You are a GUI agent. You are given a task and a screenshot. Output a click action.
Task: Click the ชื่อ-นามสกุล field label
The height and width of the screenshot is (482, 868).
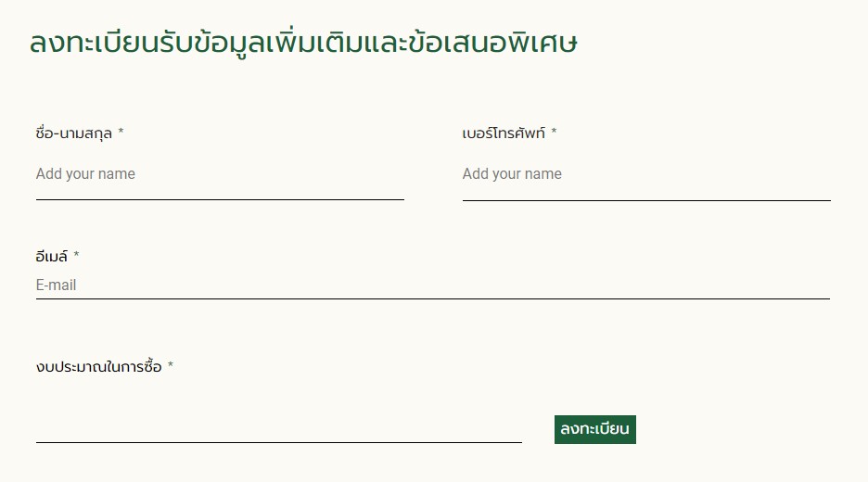coord(74,133)
